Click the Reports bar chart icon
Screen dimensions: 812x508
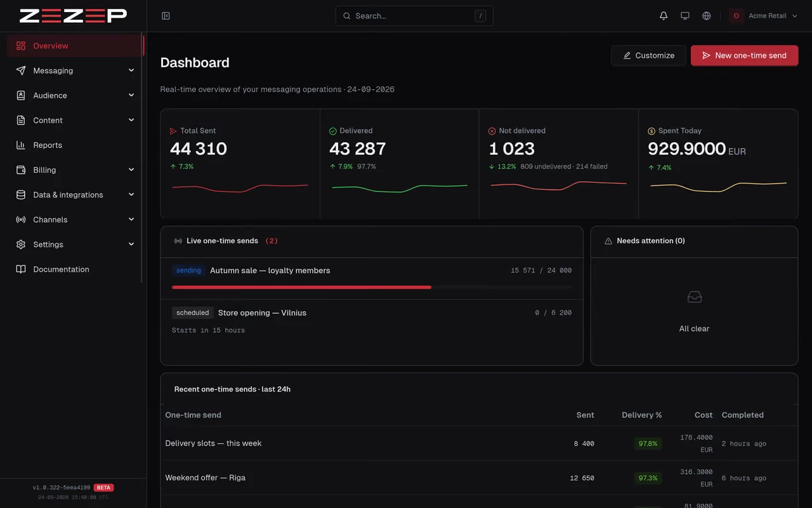pyautogui.click(x=21, y=145)
